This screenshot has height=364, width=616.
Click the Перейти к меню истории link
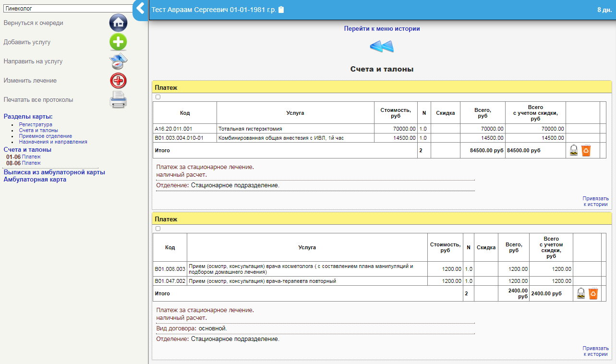pos(382,29)
